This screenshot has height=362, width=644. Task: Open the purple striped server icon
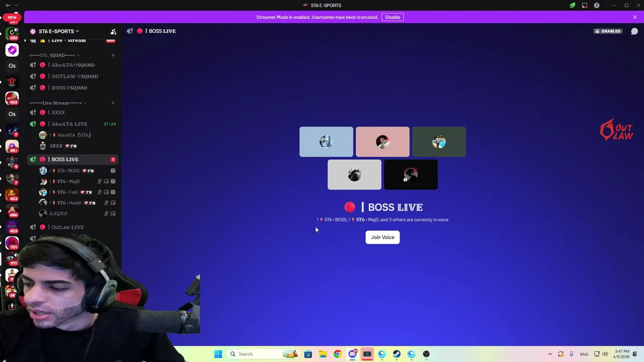point(12,50)
